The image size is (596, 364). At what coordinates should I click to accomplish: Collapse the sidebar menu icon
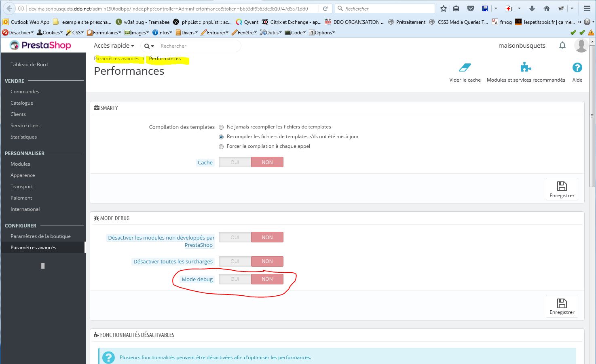tap(43, 266)
